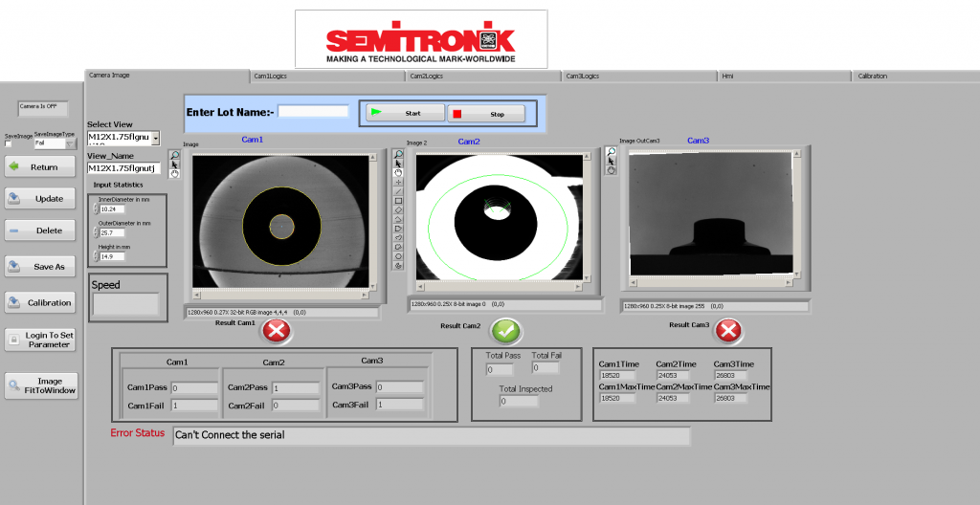Select the zoom tool in Cam1 image palette
980x505 pixels.
coord(174,154)
